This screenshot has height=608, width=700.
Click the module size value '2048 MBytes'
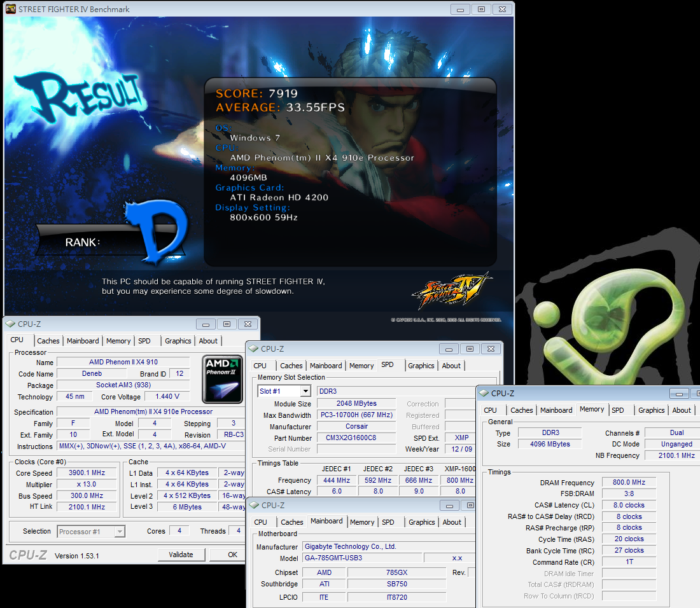[356, 403]
